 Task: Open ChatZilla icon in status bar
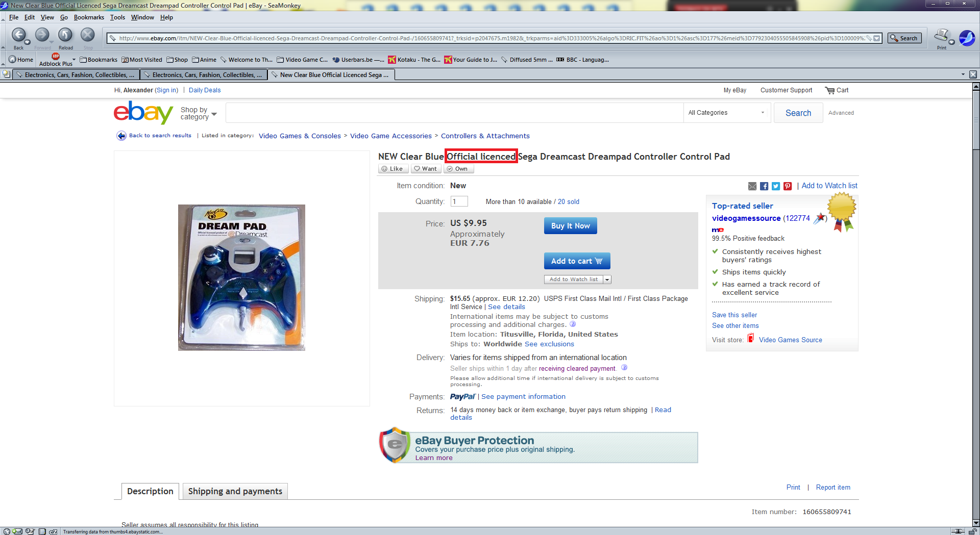click(x=53, y=531)
